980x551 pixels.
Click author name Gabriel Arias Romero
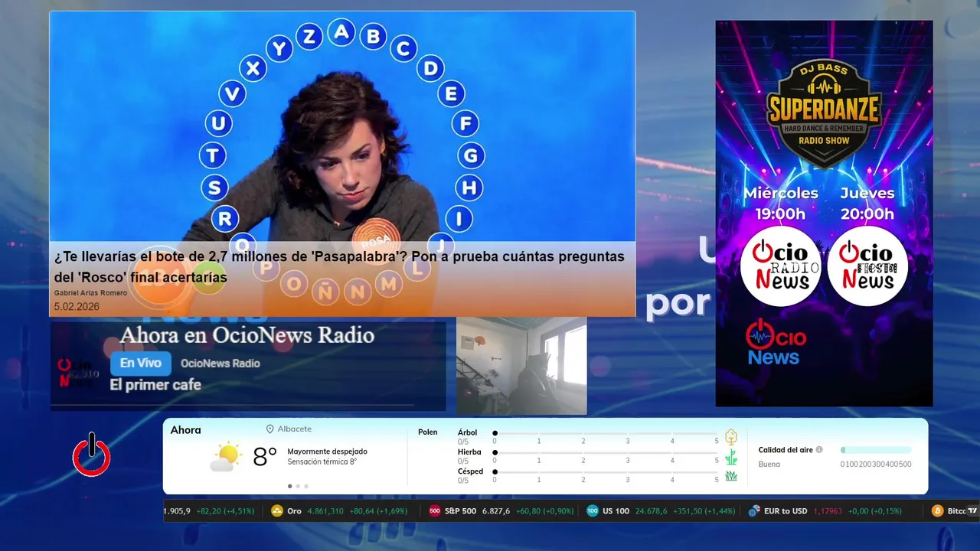pos(90,293)
